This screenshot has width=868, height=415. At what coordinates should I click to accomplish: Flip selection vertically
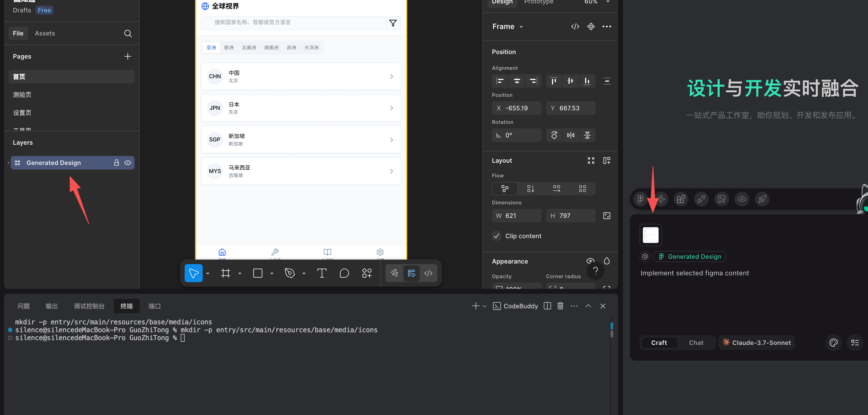pyautogui.click(x=587, y=135)
